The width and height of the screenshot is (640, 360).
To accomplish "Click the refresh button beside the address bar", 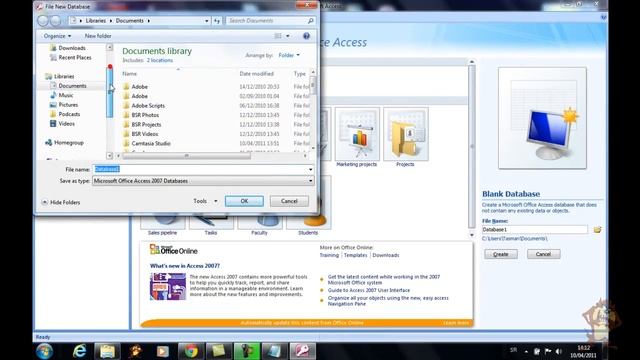I will point(217,20).
